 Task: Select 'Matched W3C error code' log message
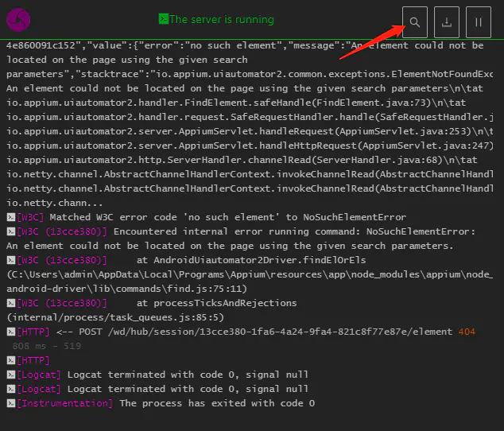tap(227, 217)
